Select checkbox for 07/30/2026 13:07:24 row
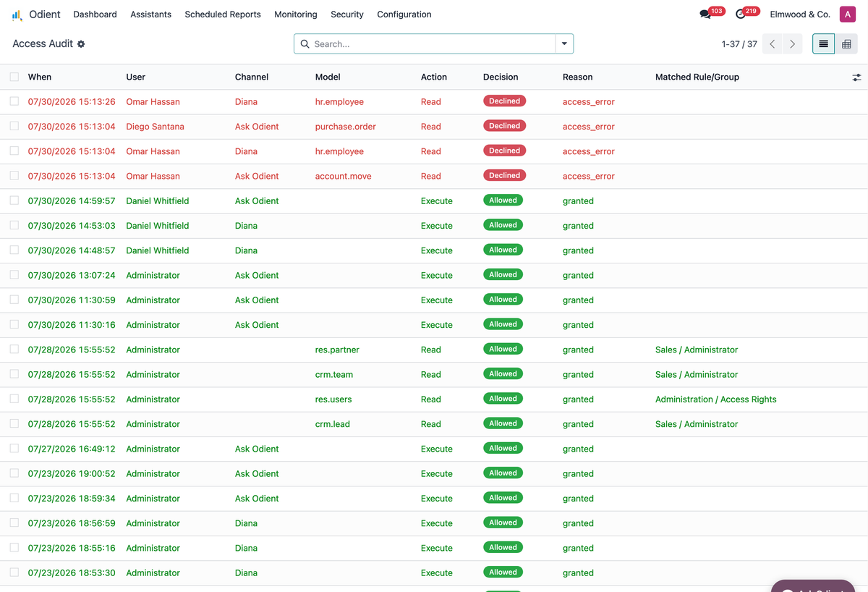 (14, 275)
